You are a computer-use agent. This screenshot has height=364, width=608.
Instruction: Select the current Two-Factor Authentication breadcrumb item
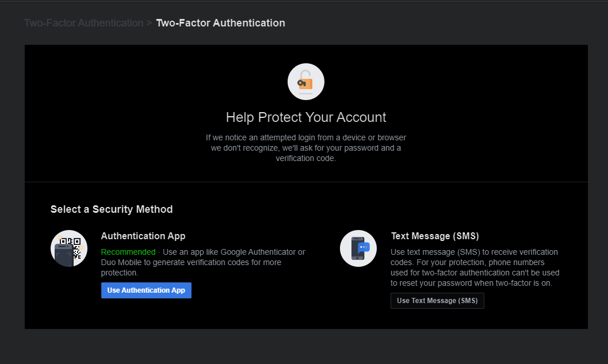[220, 22]
